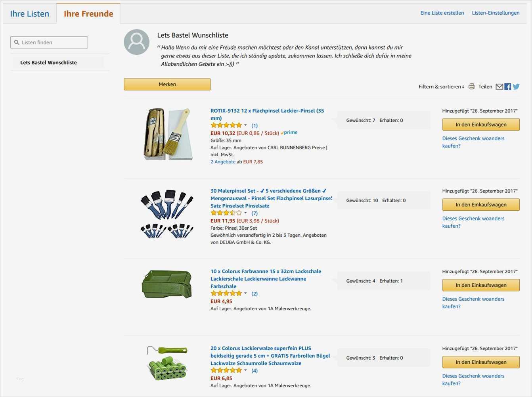Open Listen-Einstellungen link
The image size is (532, 397).
coord(496,13)
